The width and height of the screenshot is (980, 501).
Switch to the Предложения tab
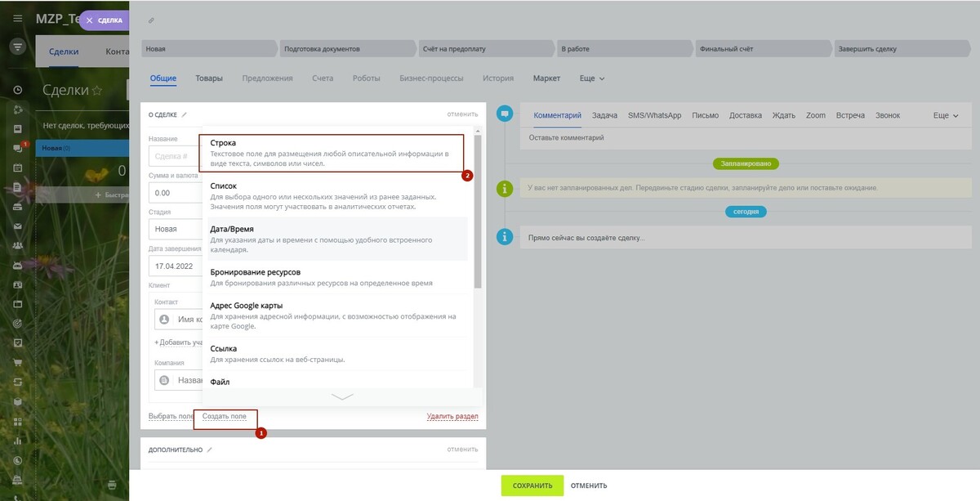(x=267, y=78)
